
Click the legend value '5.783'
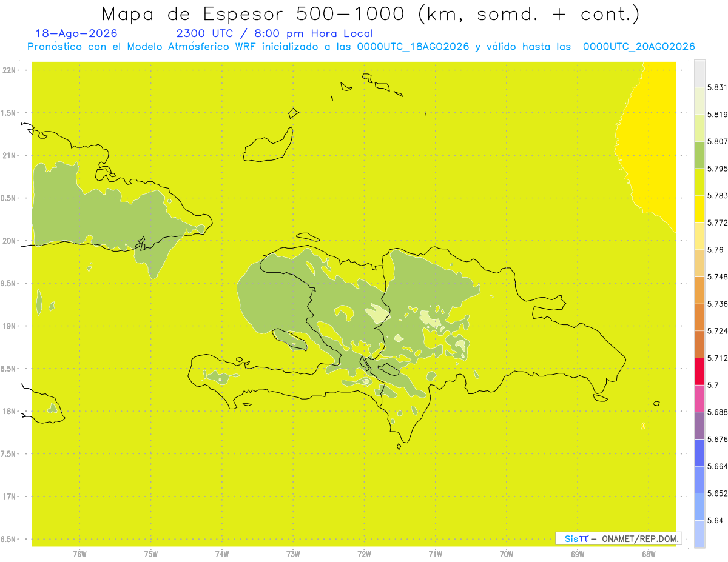click(718, 195)
